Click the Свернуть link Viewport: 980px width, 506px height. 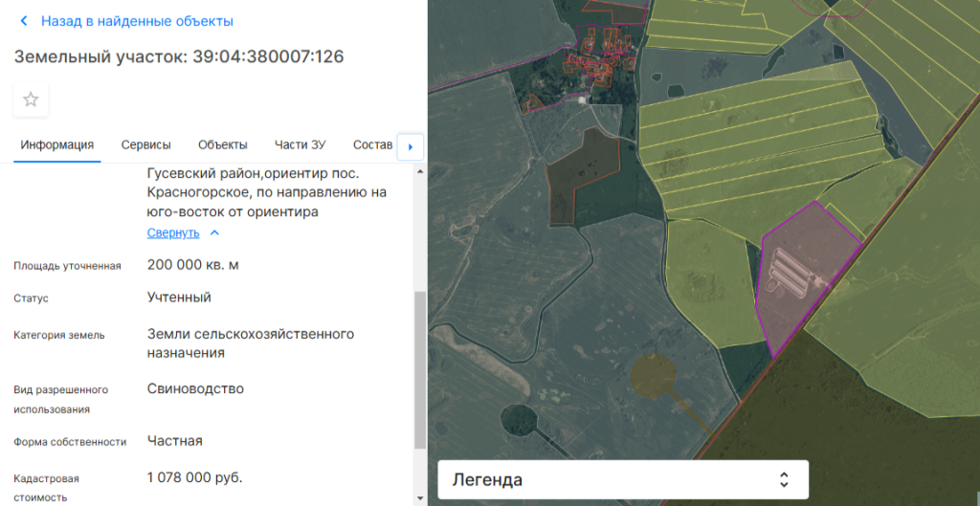coord(173,232)
